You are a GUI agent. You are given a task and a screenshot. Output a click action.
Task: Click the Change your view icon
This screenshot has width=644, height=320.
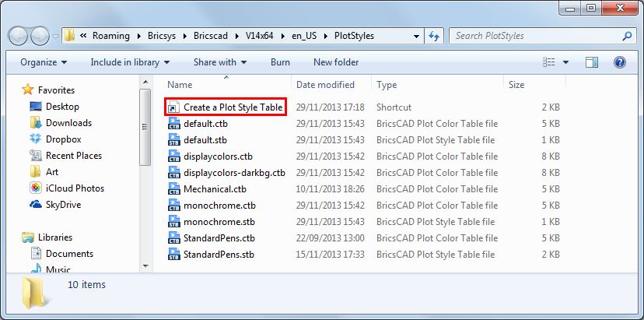549,62
